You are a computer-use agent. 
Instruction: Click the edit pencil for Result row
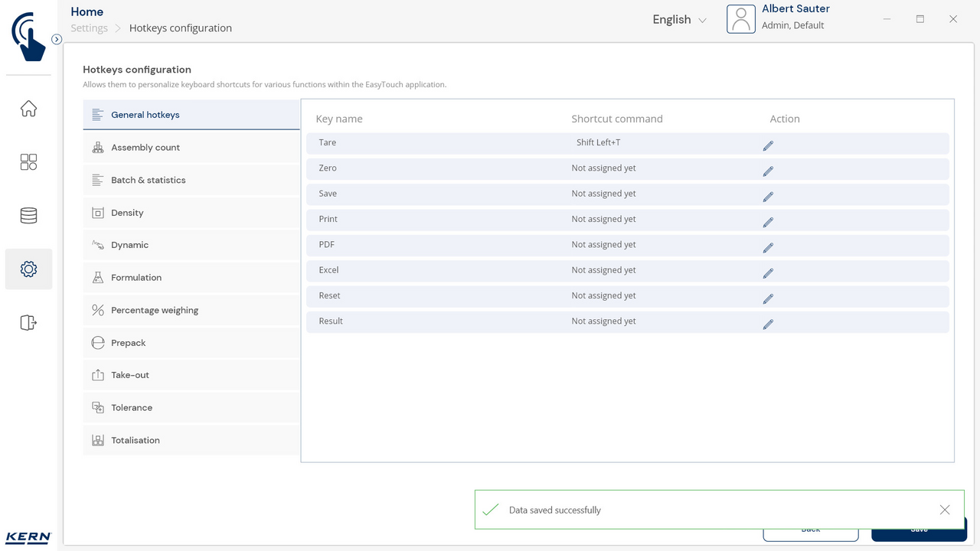coord(768,324)
